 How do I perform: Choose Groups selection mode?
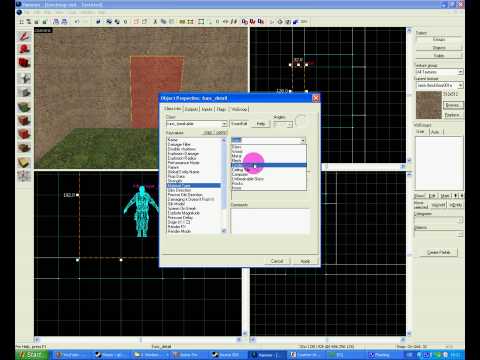pos(439,39)
